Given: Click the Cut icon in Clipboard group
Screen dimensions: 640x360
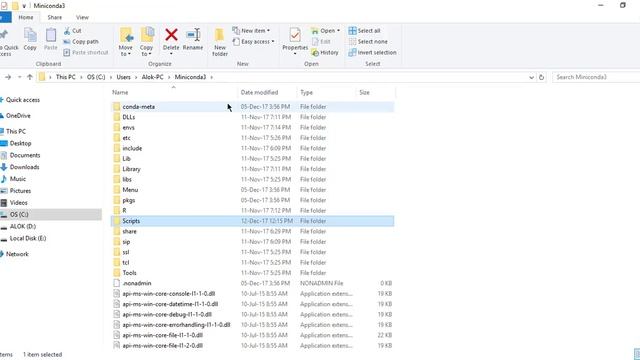Looking at the screenshot, I should [67, 31].
